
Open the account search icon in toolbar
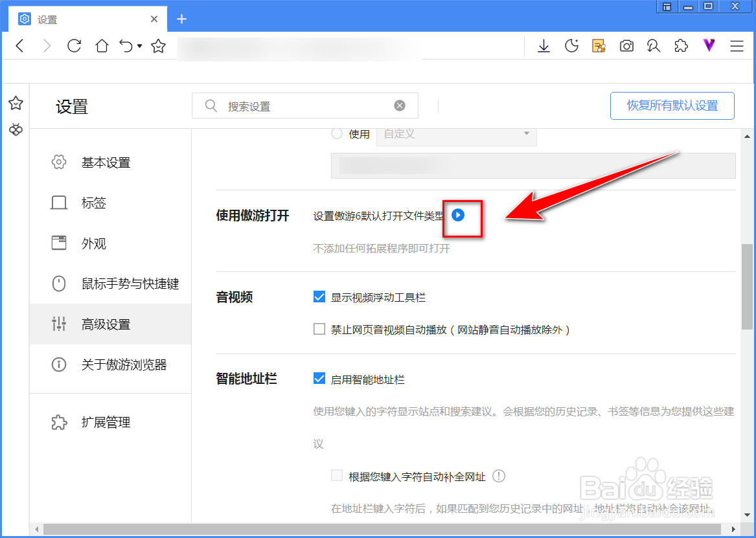pos(653,46)
